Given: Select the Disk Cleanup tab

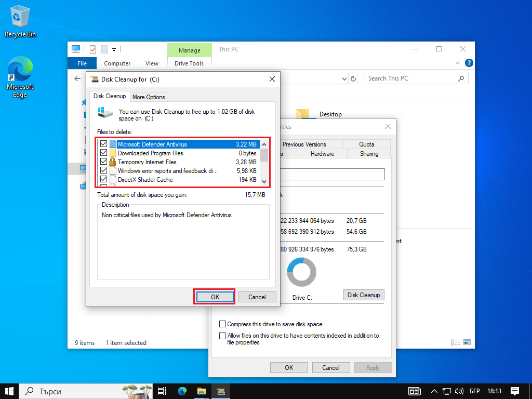Looking at the screenshot, I should click(x=110, y=96).
